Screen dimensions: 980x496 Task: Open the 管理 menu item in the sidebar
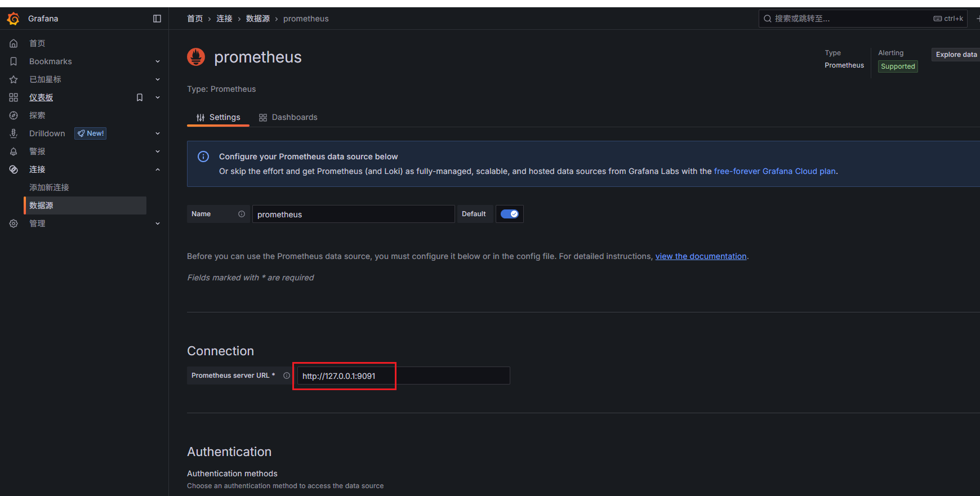click(37, 224)
